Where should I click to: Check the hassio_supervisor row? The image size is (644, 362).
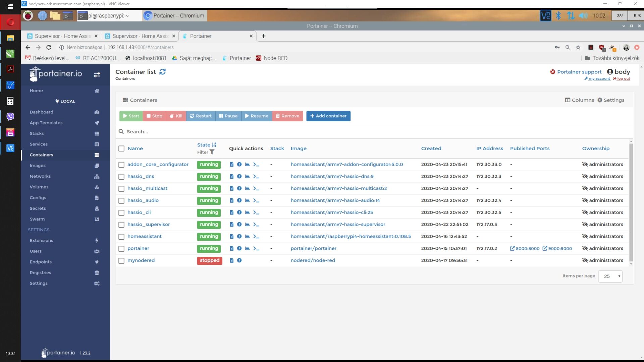pyautogui.click(x=121, y=225)
